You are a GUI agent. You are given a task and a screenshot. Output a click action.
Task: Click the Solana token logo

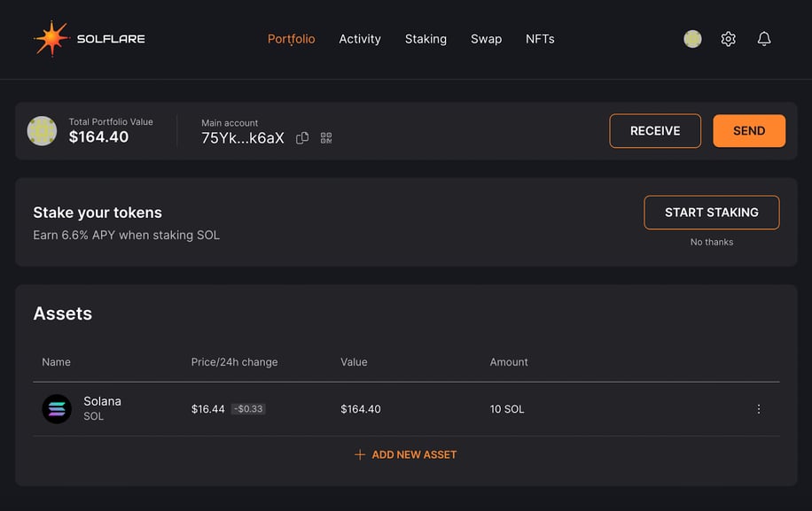point(57,409)
